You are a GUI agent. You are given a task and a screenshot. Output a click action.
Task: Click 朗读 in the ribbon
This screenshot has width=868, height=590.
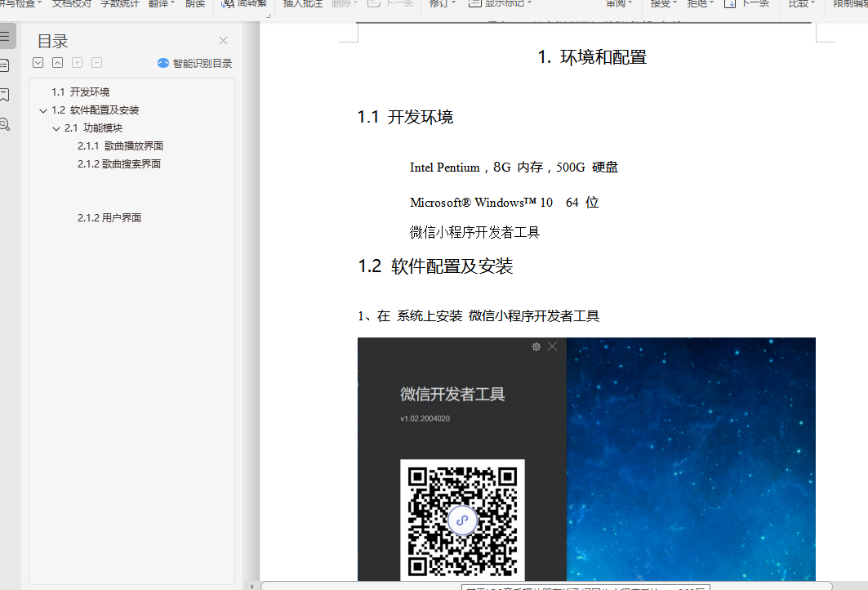pos(195,3)
